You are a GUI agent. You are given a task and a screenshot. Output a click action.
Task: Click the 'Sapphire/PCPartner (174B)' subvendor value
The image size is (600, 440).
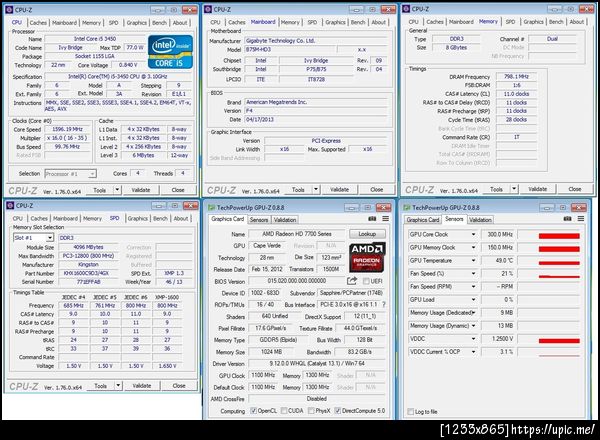click(351, 293)
